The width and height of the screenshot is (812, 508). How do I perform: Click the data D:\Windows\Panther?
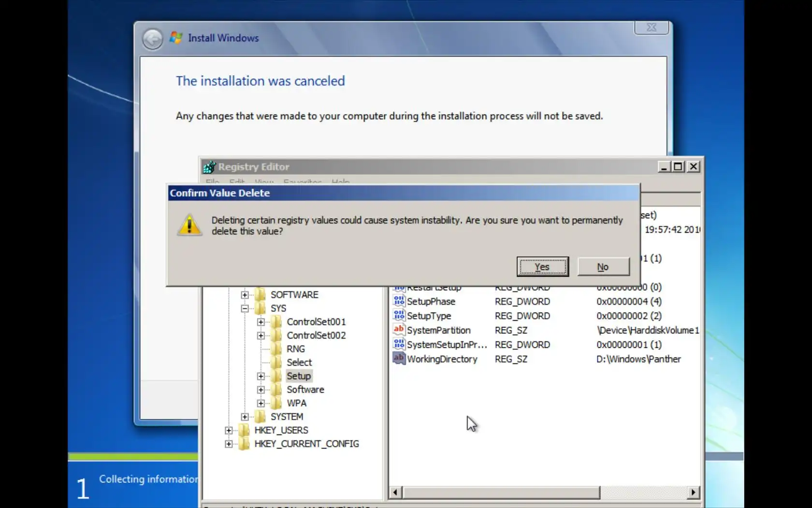coord(638,359)
